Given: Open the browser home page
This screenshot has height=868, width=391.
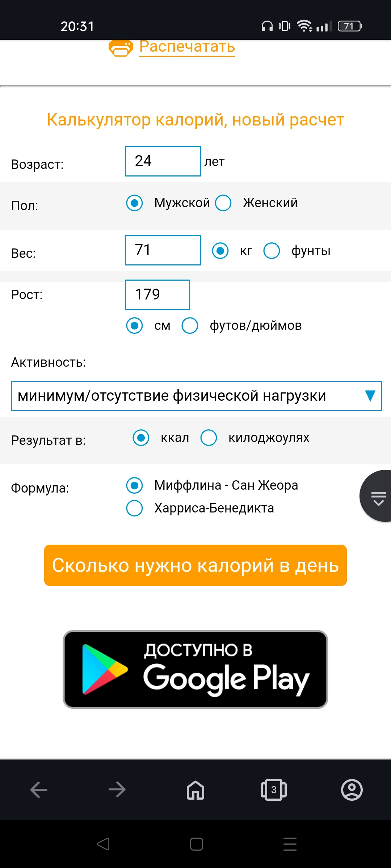Looking at the screenshot, I should coord(195,789).
